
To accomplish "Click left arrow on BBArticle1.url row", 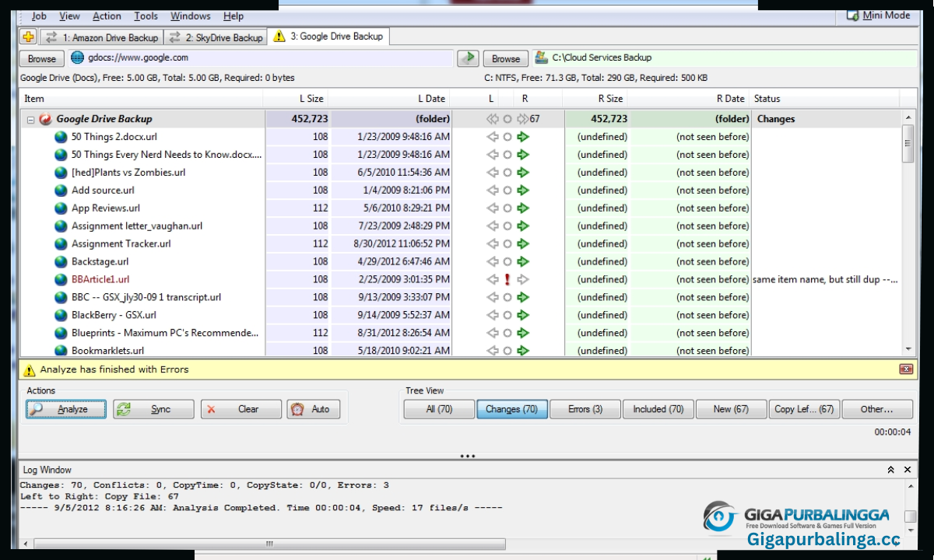I will click(492, 280).
